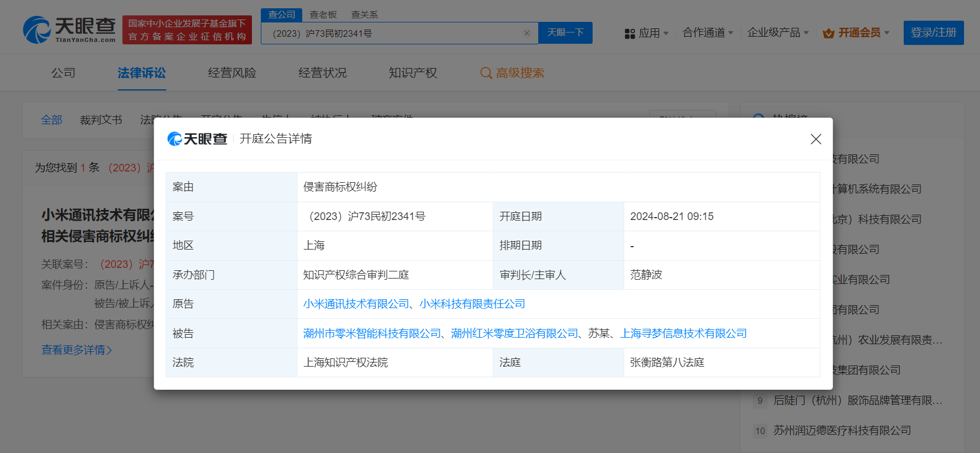Click the 应用 grid icon
The image size is (980, 453).
630,34
